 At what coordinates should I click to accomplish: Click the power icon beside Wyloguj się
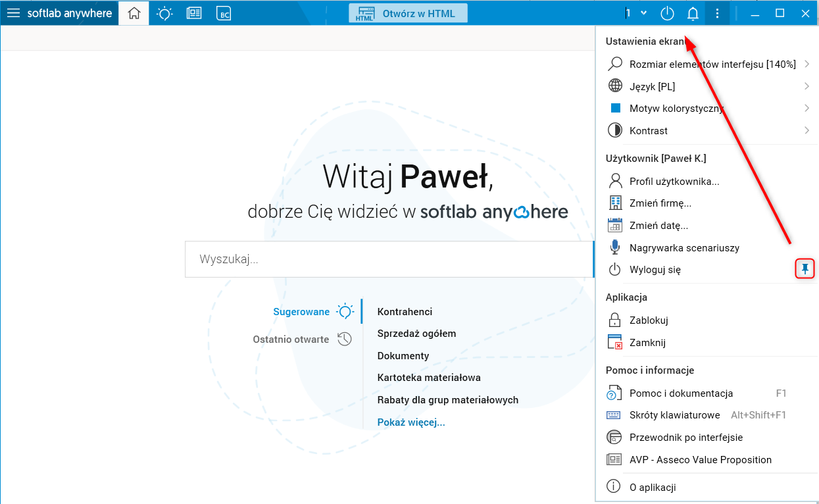click(x=614, y=269)
